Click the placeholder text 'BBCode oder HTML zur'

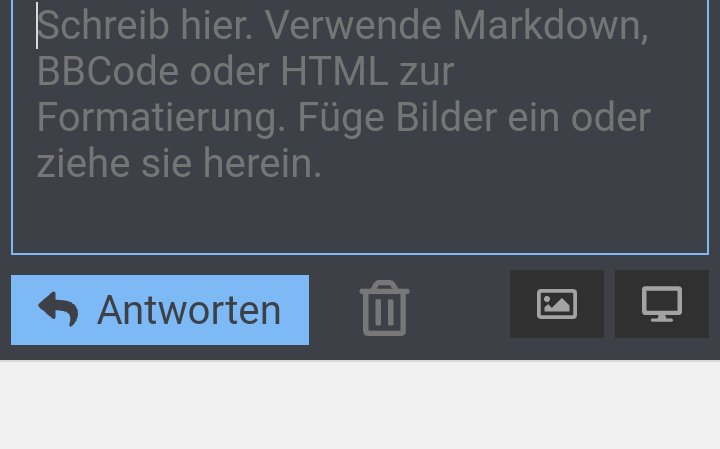[x=245, y=72]
